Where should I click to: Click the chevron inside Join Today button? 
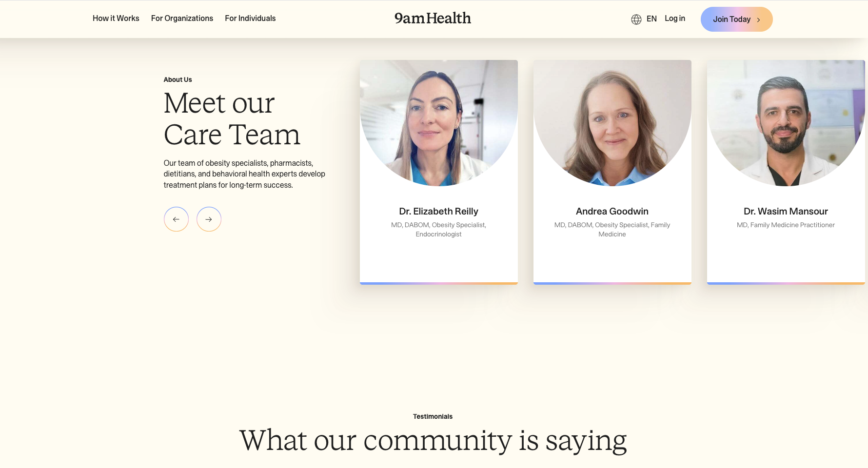pos(758,20)
